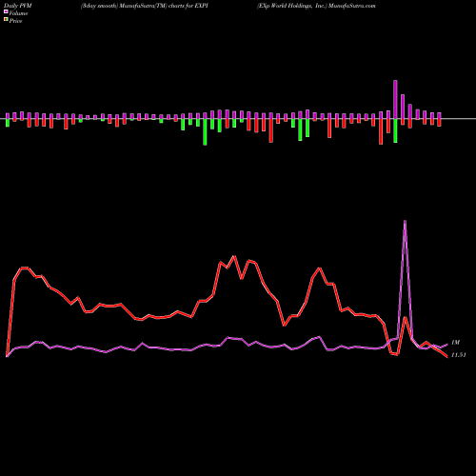Image resolution: width=476 pixels, height=476 pixels.
Task: Click the red-green Price legend swatch
Action: click(x=6, y=20)
